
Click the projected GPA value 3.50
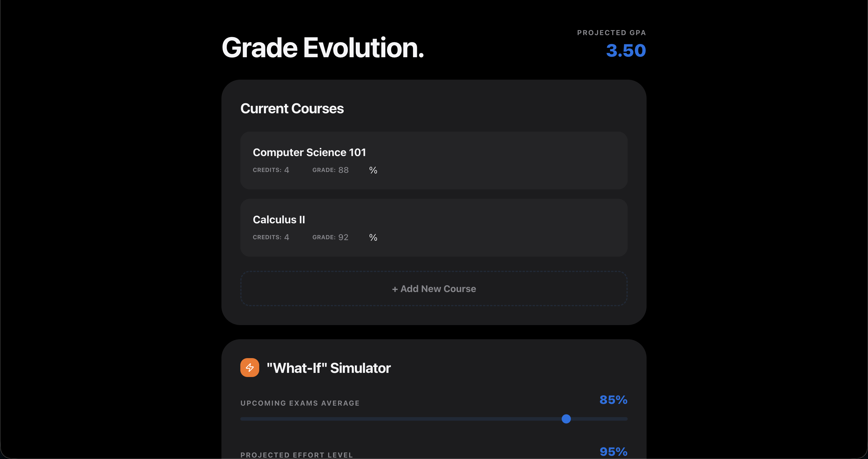(x=626, y=50)
